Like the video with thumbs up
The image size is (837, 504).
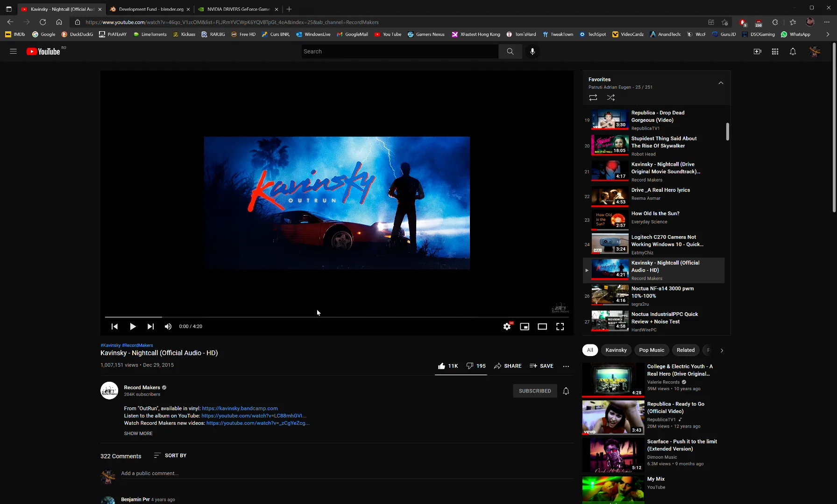[447, 366]
